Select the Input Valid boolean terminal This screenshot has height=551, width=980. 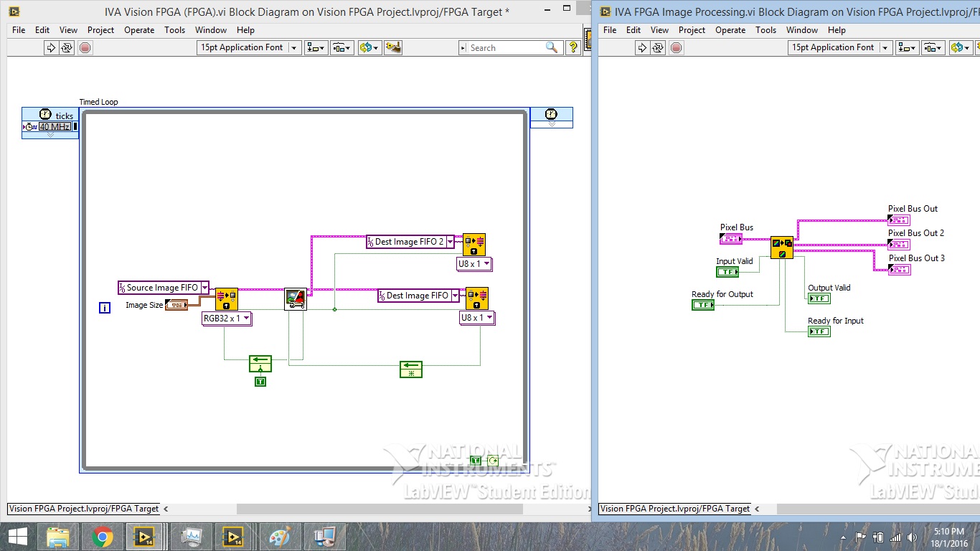727,272
